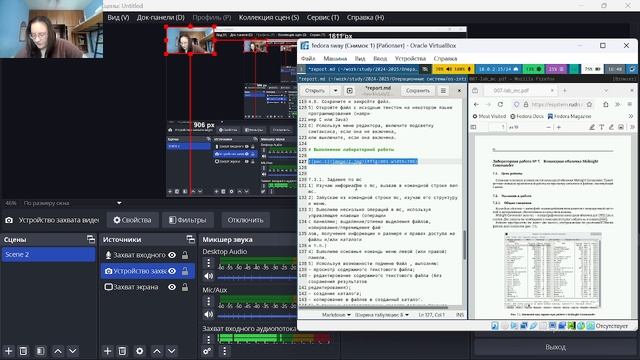This screenshot has height=360, width=640.
Task: Open OBS Коллекция сцен (S) menu
Action: click(269, 18)
